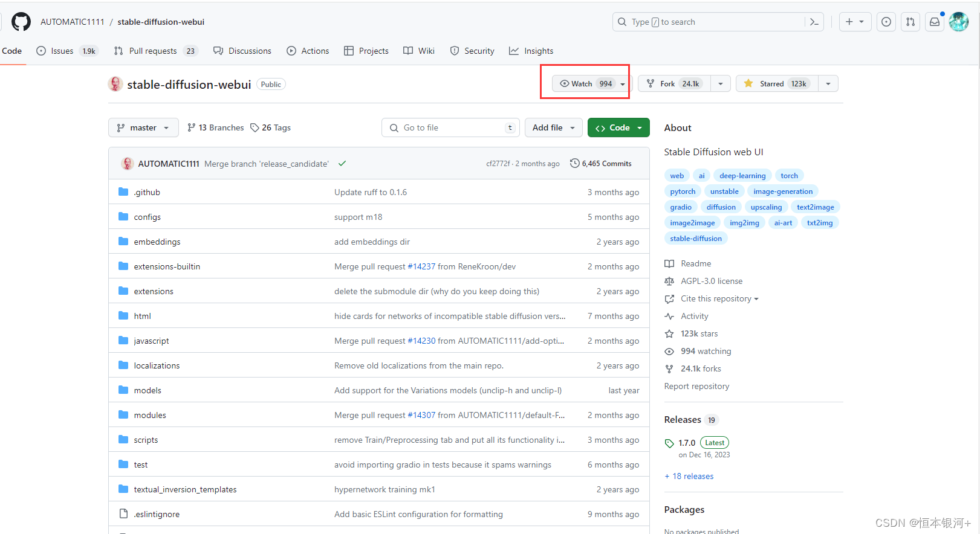Click the 26 Tags link
The image size is (980, 534).
271,127
